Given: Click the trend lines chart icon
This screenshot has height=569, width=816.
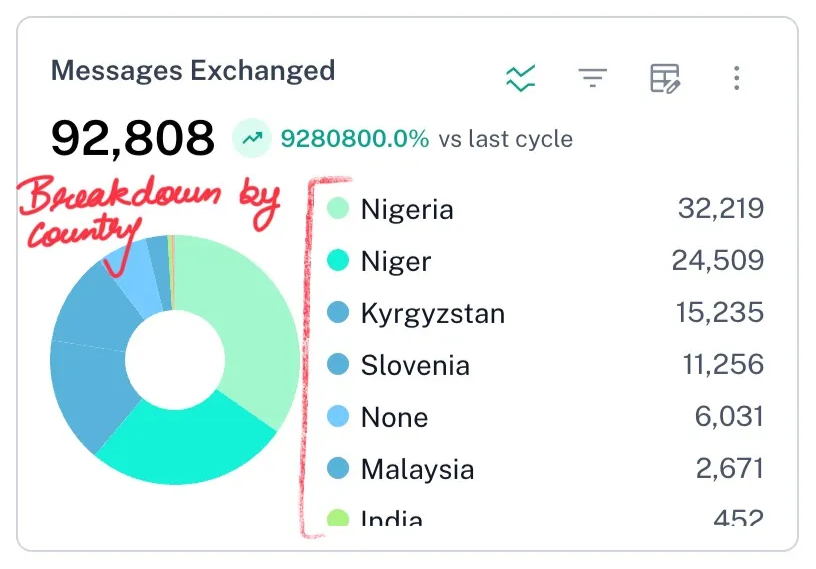Looking at the screenshot, I should coord(521,78).
